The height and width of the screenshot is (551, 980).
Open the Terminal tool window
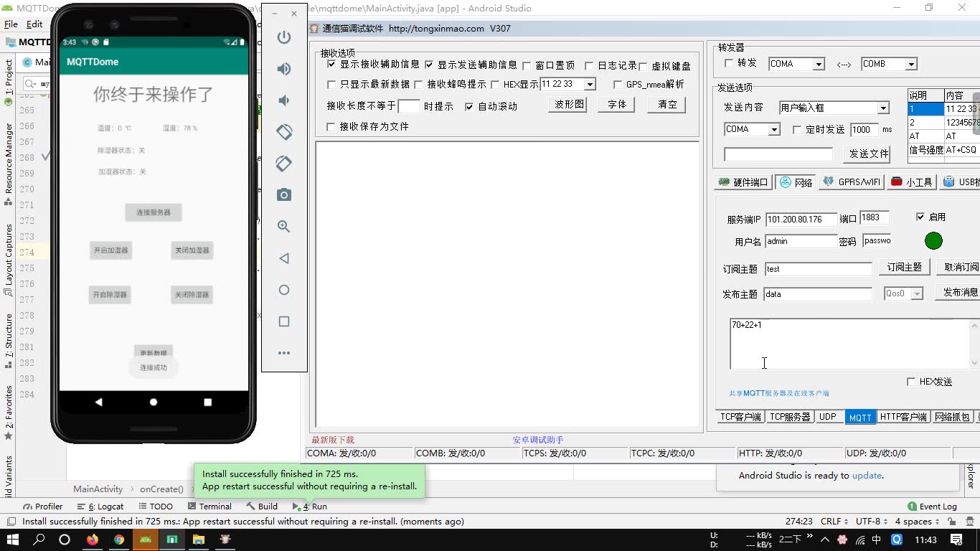209,507
